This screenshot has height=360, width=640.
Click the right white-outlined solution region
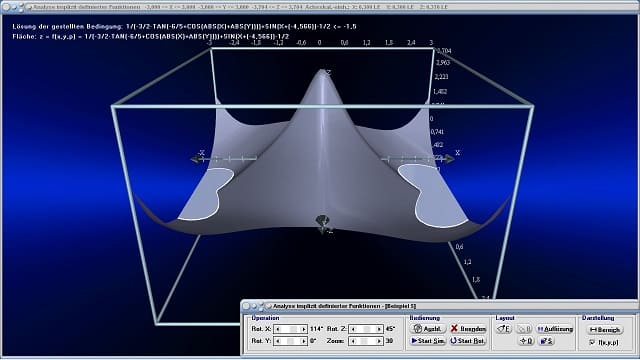434,196
